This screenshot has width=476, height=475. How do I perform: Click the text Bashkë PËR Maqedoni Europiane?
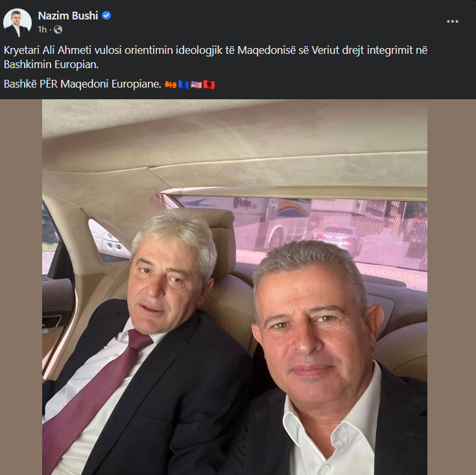[x=82, y=84]
